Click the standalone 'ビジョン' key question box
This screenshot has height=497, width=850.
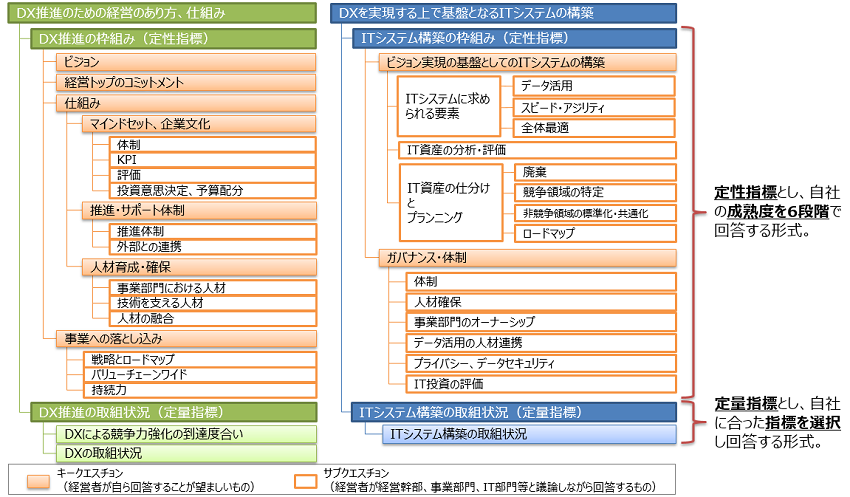click(186, 62)
